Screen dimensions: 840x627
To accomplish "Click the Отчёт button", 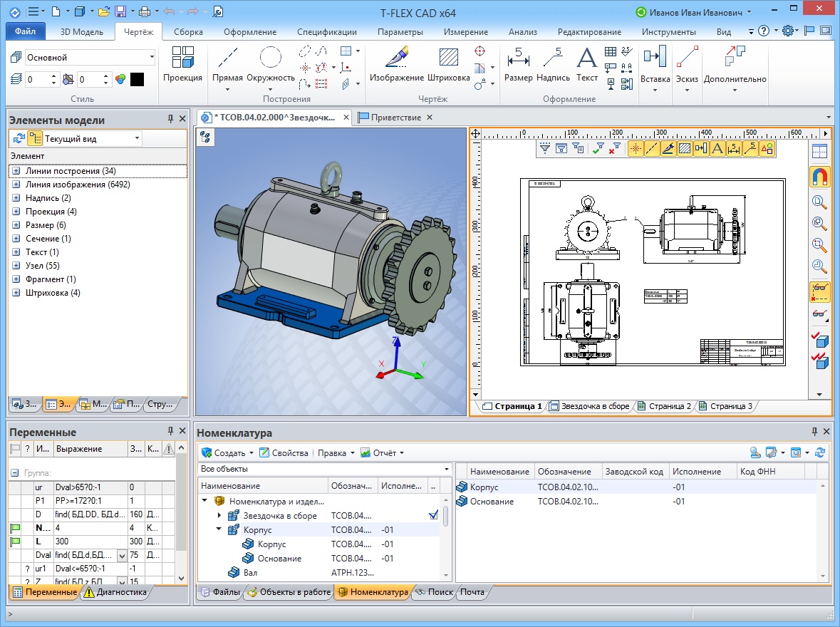I will (x=382, y=453).
